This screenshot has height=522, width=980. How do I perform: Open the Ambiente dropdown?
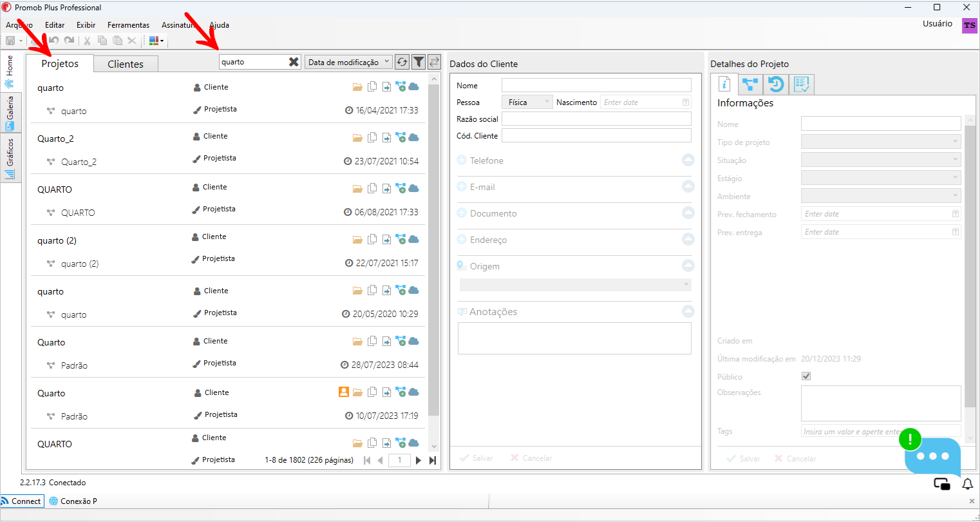point(881,195)
